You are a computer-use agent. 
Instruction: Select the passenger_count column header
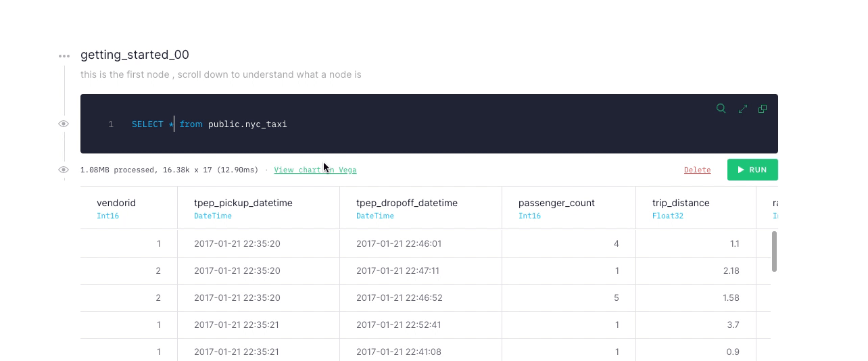[556, 203]
